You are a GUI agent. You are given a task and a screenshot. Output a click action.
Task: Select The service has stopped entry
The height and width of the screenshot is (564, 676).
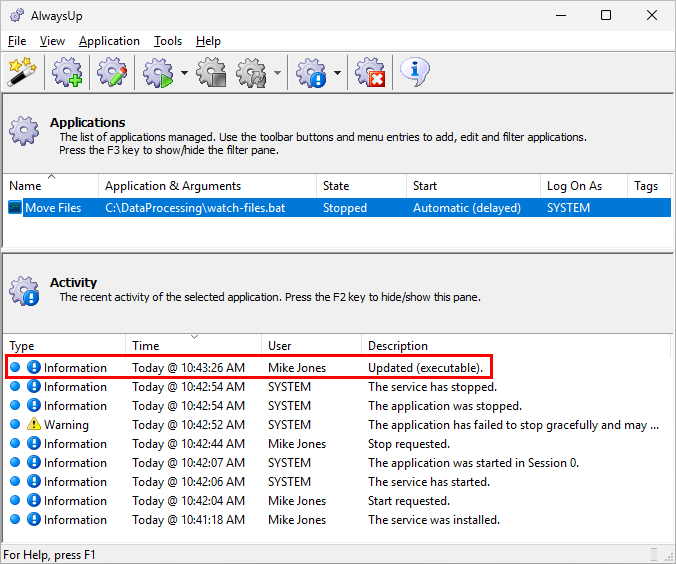(x=338, y=387)
